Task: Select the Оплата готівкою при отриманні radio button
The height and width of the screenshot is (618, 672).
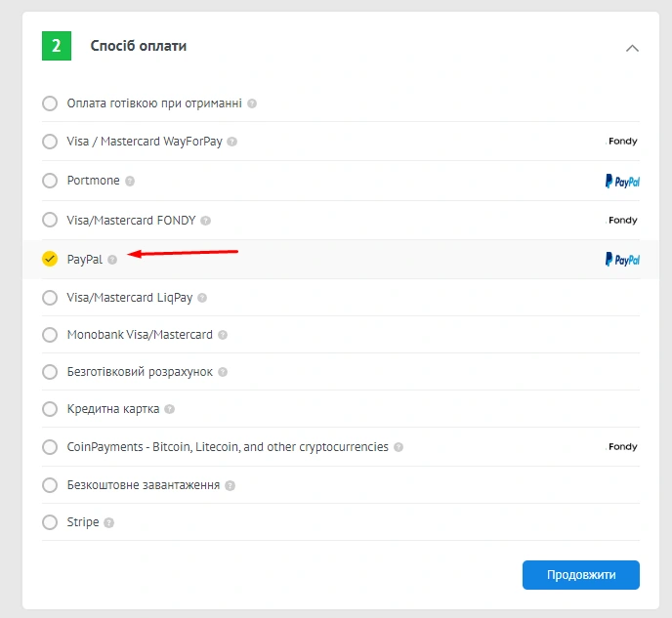Action: point(50,103)
